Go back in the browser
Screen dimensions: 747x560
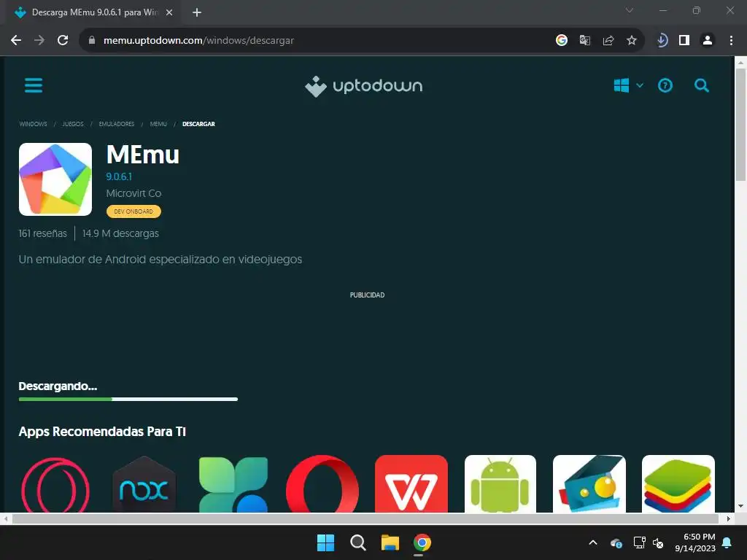click(x=16, y=41)
